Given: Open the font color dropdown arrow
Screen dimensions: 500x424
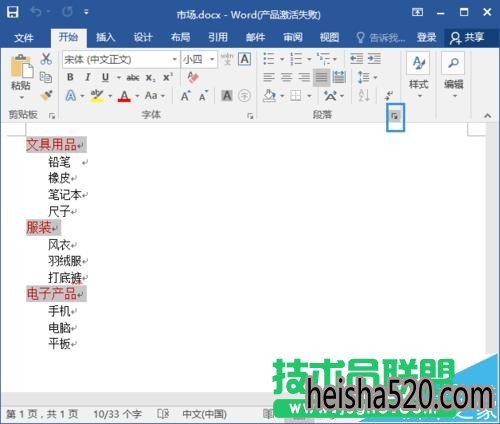Looking at the screenshot, I should click(137, 96).
